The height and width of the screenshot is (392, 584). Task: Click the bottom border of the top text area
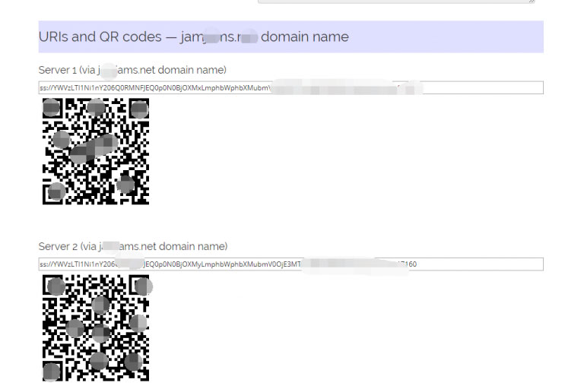click(395, 2)
